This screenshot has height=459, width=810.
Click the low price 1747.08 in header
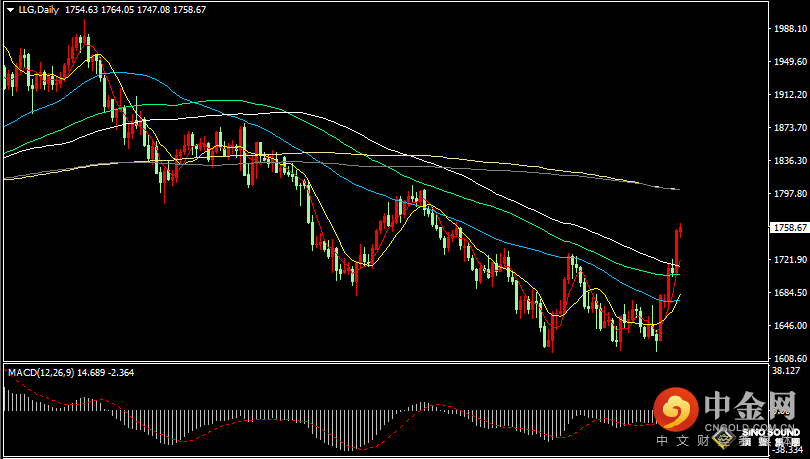[153, 10]
